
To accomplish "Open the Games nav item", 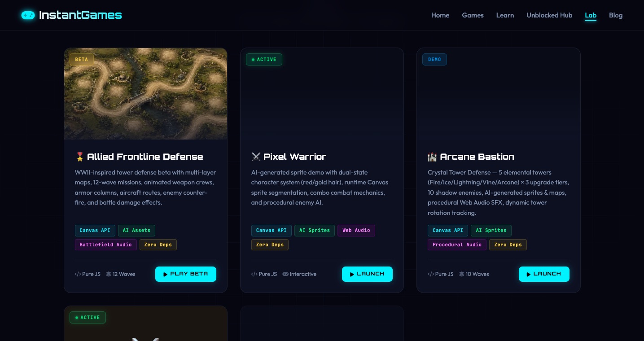I will point(473,15).
